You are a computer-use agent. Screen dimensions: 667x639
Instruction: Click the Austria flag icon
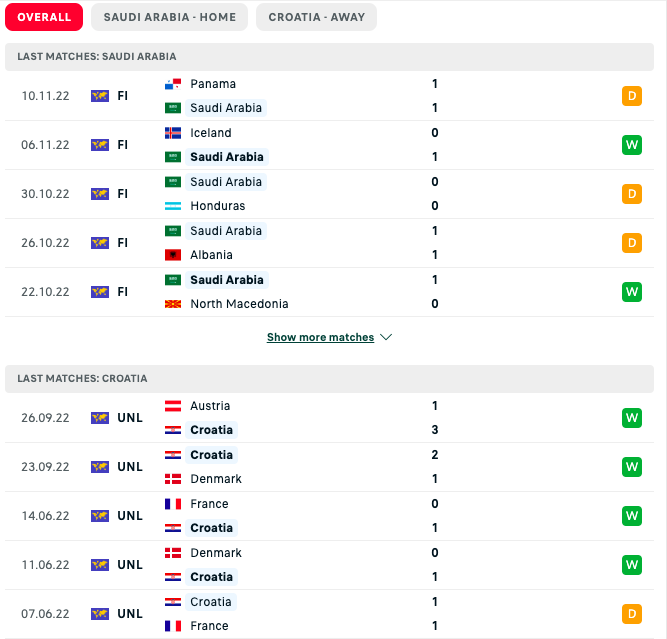[x=173, y=406]
